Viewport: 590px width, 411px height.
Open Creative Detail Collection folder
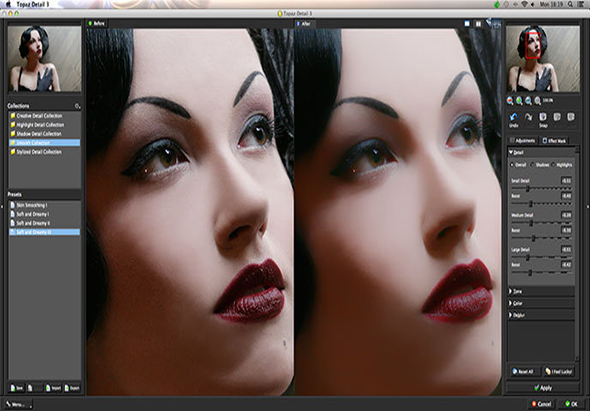[44, 116]
